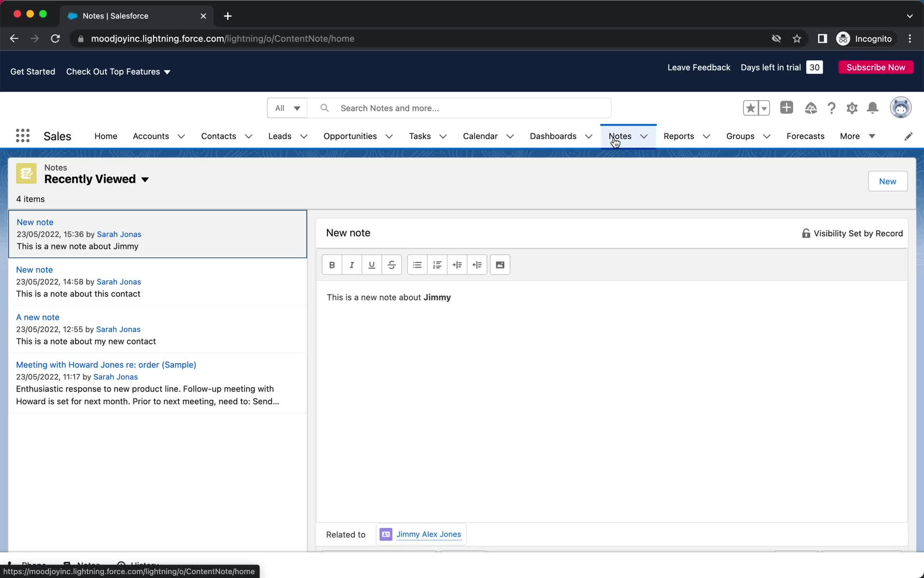Create a note with New button
Image resolution: width=924 pixels, height=578 pixels.
(x=887, y=181)
